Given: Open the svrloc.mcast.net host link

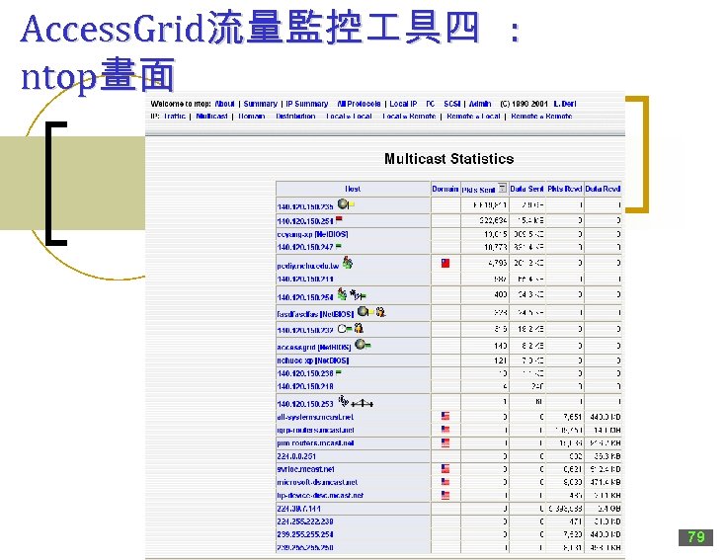Looking at the screenshot, I should [x=305, y=469].
